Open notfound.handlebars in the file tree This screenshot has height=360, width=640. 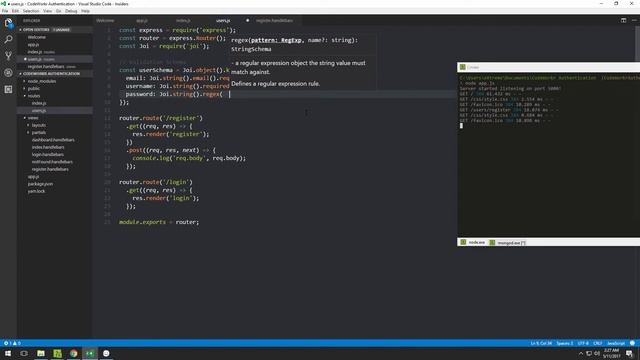click(52, 162)
